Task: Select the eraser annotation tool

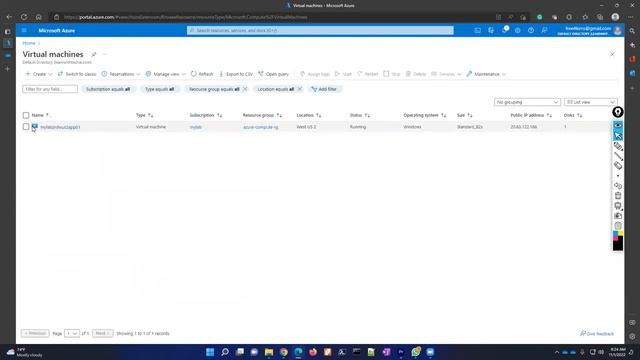Action: click(x=618, y=166)
